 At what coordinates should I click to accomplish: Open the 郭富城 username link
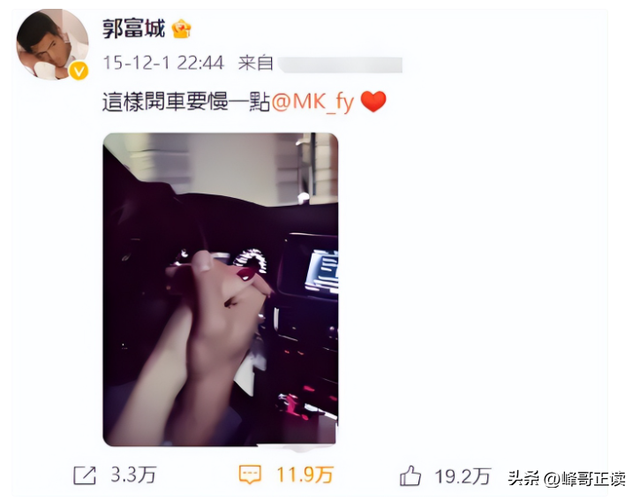pos(133,29)
